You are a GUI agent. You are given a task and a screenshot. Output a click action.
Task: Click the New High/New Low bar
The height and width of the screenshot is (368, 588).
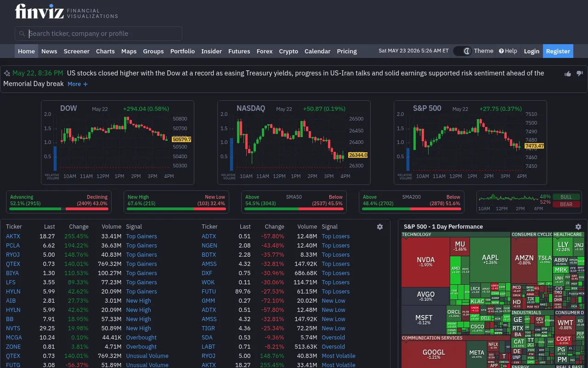(176, 209)
